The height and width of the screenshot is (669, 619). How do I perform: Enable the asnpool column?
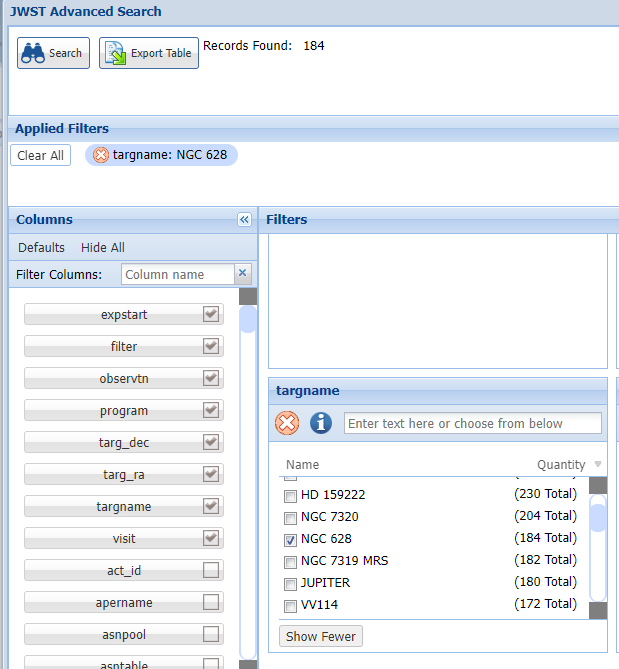coord(211,634)
